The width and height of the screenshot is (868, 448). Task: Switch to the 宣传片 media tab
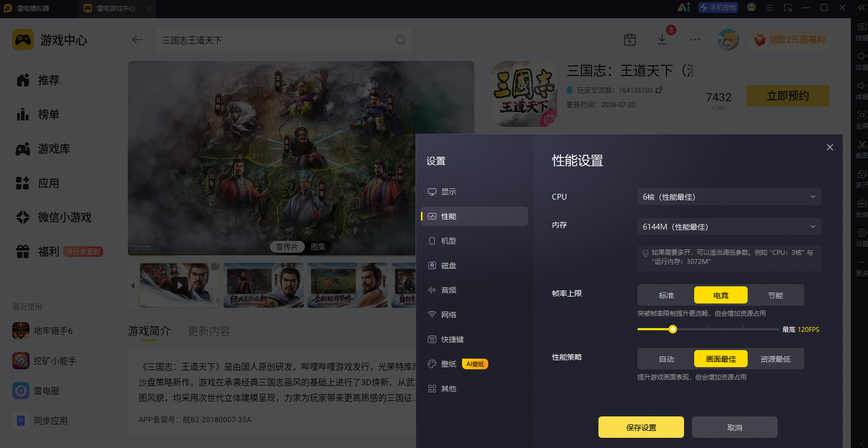tap(287, 247)
